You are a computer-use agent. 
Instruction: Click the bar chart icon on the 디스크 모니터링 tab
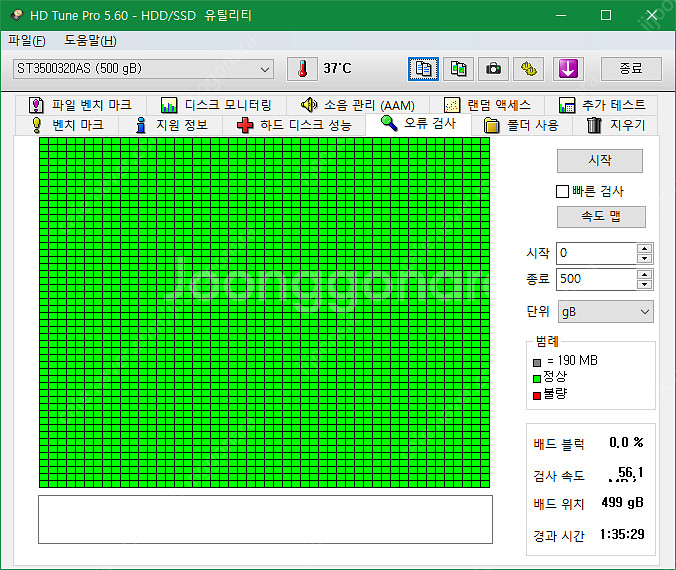pyautogui.click(x=169, y=105)
